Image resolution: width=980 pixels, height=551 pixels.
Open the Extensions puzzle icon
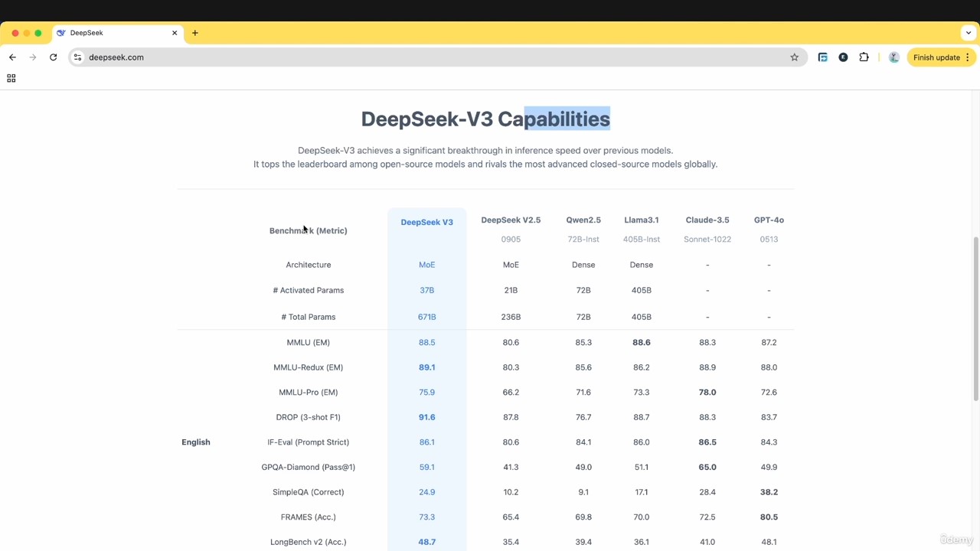[x=864, y=57]
